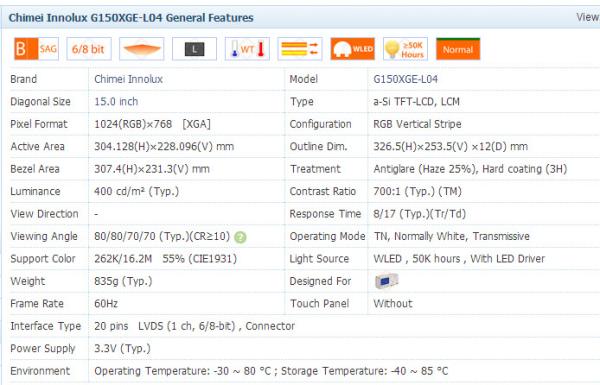
Task: Click the Antiglare treatment value text
Action: [x=470, y=169]
